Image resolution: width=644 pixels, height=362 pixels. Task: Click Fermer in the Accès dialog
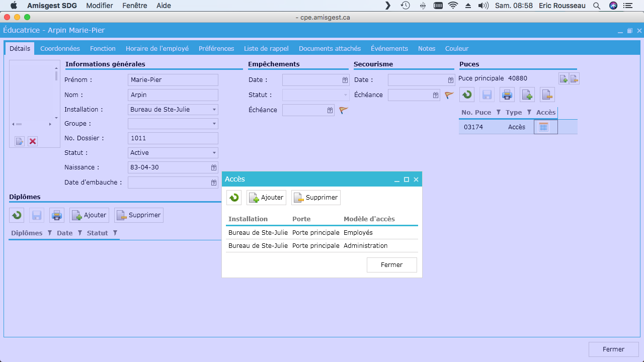tap(392, 265)
